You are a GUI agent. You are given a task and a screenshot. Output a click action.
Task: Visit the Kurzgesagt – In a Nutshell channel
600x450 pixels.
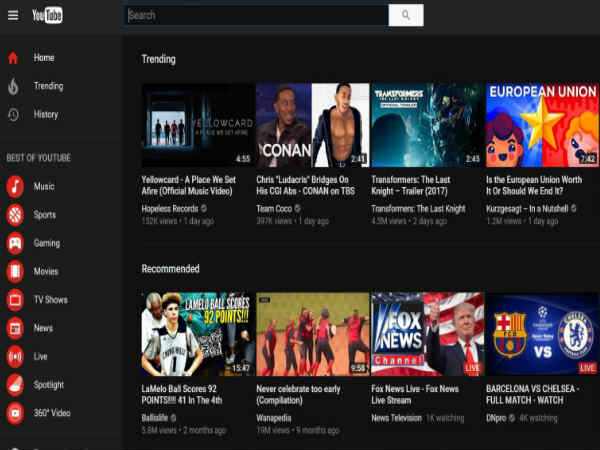tap(527, 209)
